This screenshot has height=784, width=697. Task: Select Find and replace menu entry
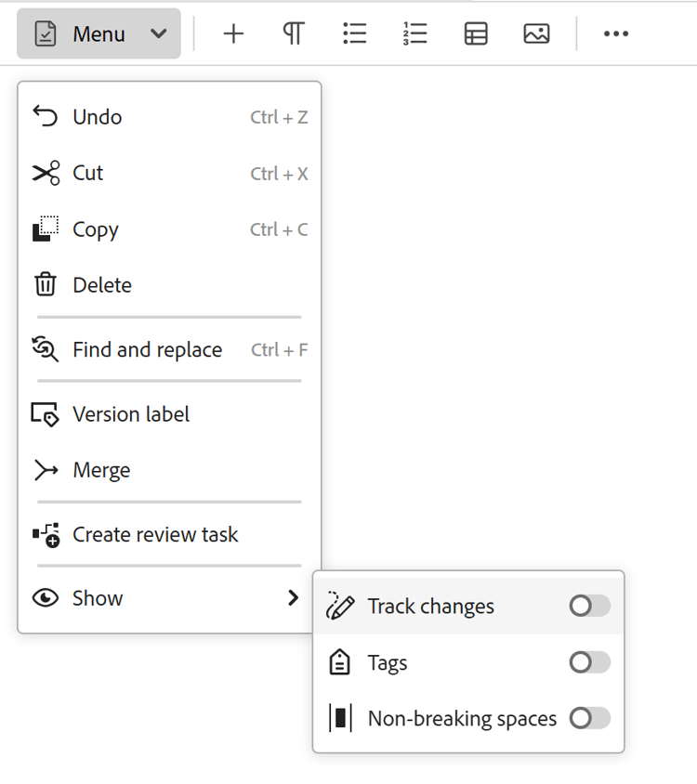click(147, 350)
